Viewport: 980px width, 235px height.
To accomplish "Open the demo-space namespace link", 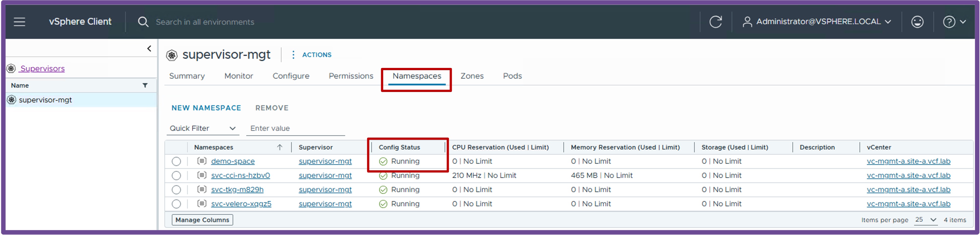I will pyautogui.click(x=233, y=161).
